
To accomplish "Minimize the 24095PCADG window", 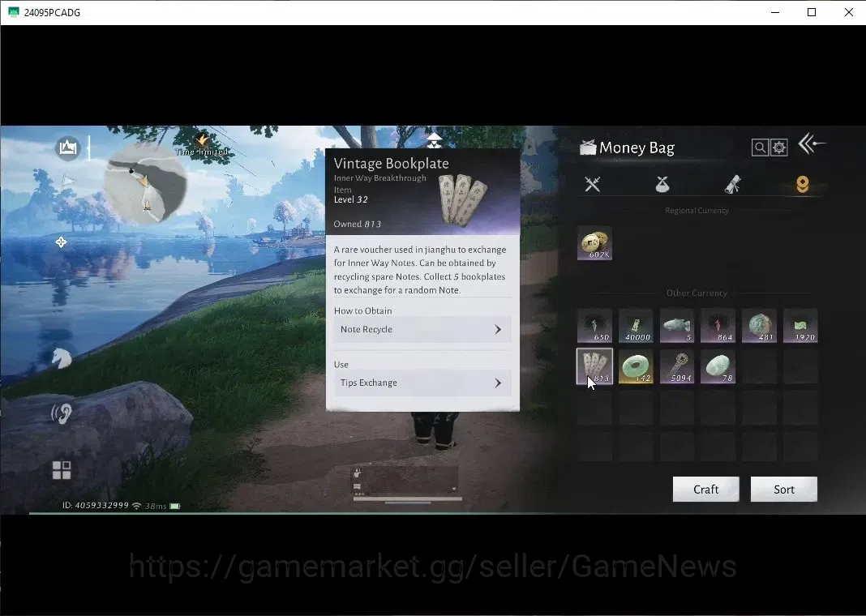I will click(x=775, y=12).
